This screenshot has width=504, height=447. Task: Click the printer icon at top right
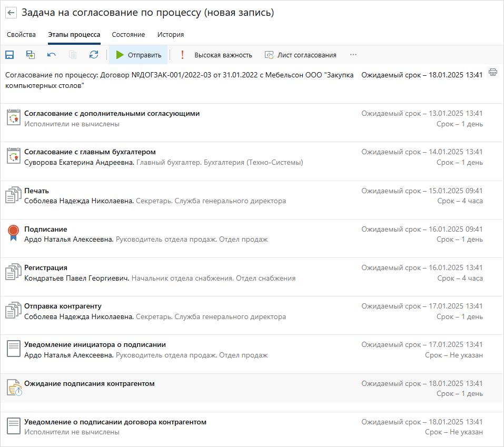point(493,73)
